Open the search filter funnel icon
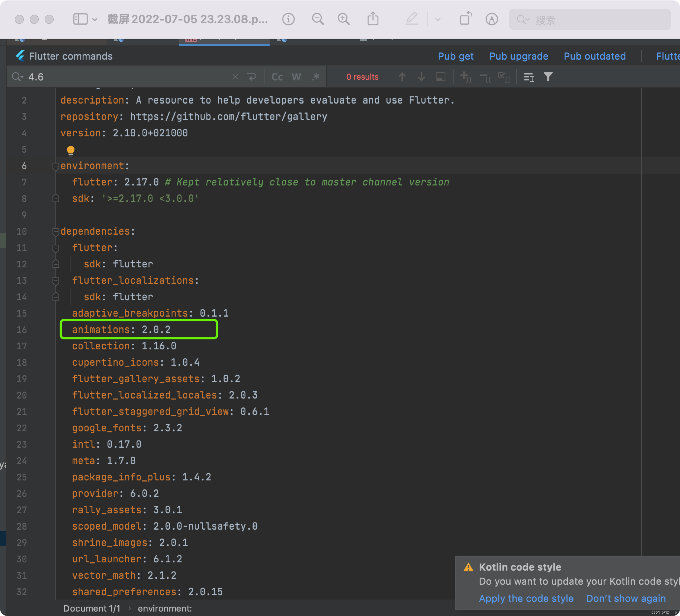Image resolution: width=680 pixels, height=616 pixels. (x=548, y=77)
